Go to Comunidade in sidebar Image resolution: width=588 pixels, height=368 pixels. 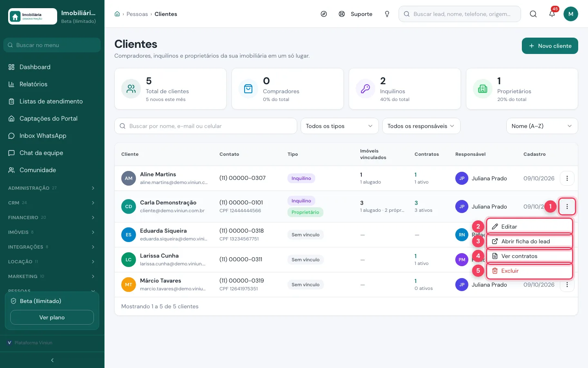tap(52, 170)
